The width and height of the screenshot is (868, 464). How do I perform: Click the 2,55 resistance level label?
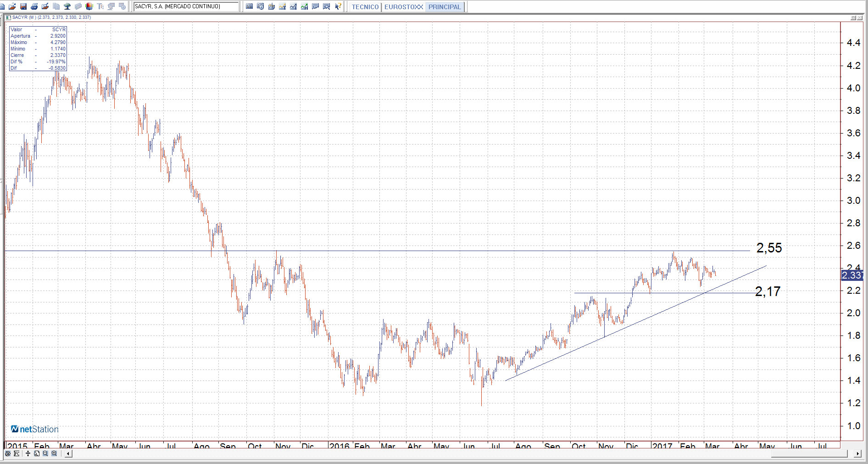(x=769, y=248)
